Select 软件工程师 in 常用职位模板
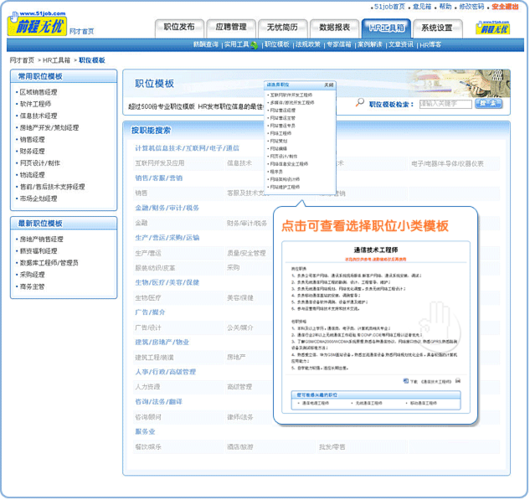 pyautogui.click(x=35, y=104)
